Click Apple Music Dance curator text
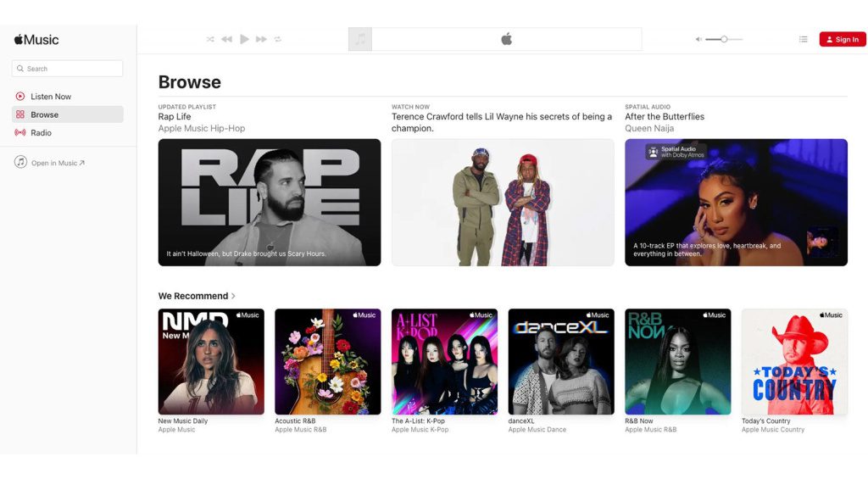This screenshot has height=479, width=868. (x=537, y=430)
